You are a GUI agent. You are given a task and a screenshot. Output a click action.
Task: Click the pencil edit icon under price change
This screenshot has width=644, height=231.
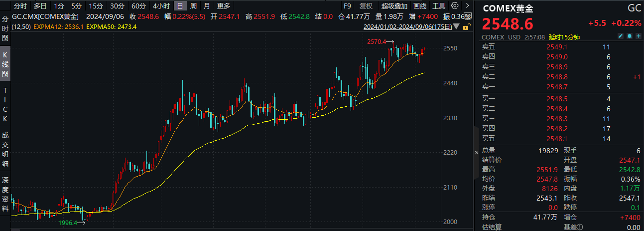coord(620,36)
